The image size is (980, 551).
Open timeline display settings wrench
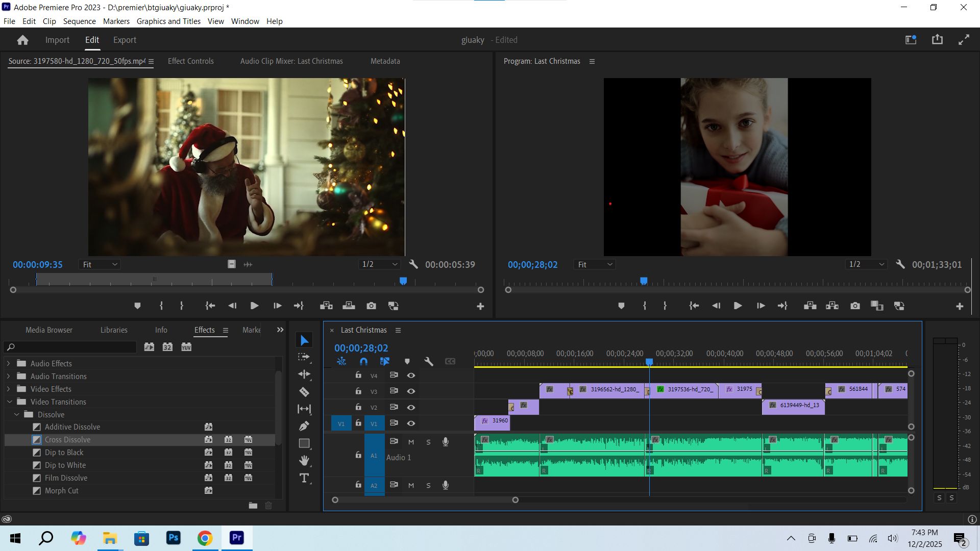pos(429,361)
